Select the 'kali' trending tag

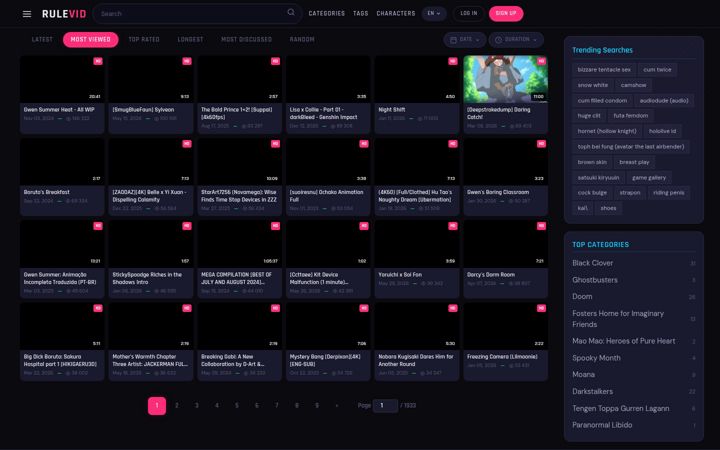pyautogui.click(x=582, y=208)
